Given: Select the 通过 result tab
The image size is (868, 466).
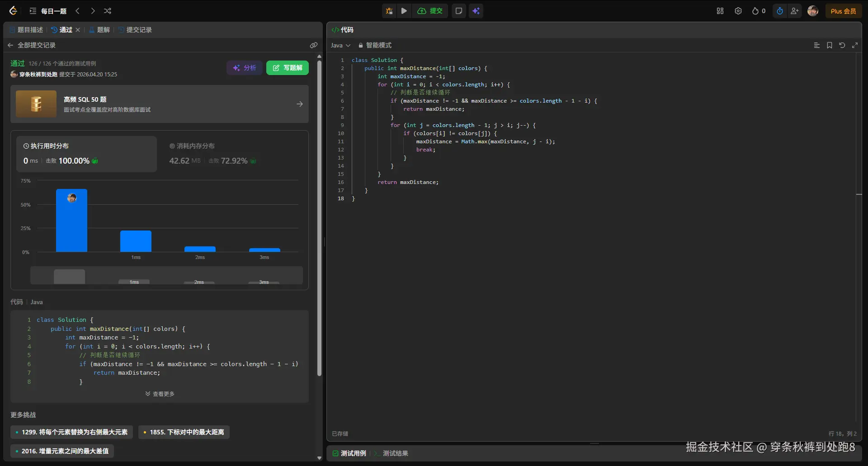Looking at the screenshot, I should [x=62, y=30].
